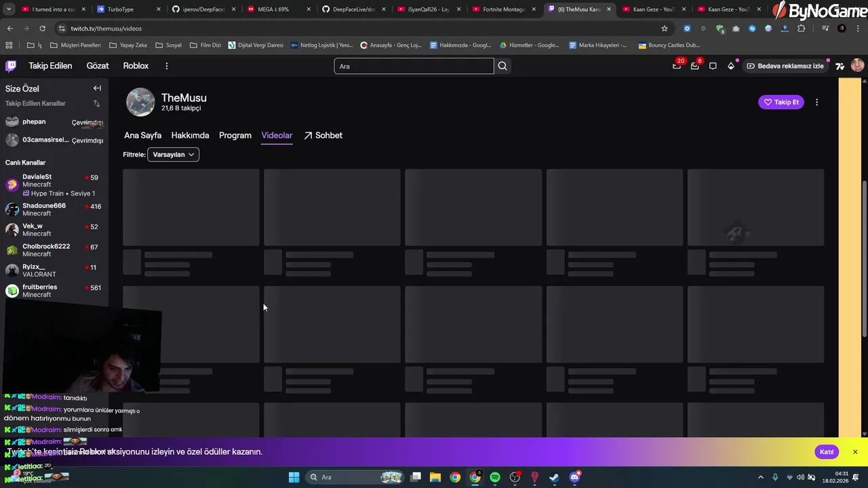868x488 pixels.
Task: Open the Sohbet pop-out link
Action: (x=323, y=136)
